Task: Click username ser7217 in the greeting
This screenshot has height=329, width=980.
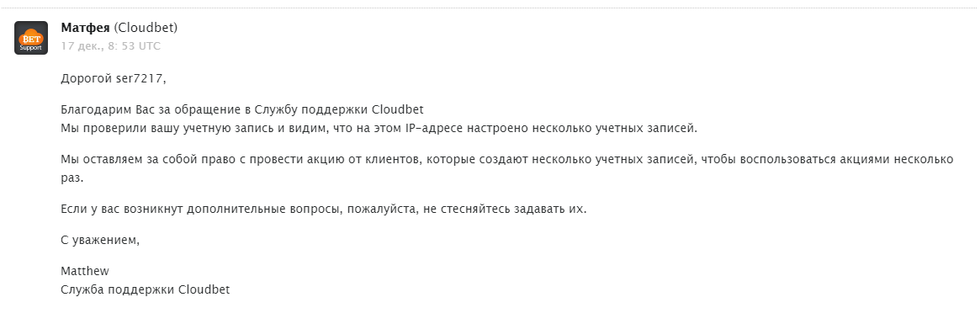Action: click(142, 78)
